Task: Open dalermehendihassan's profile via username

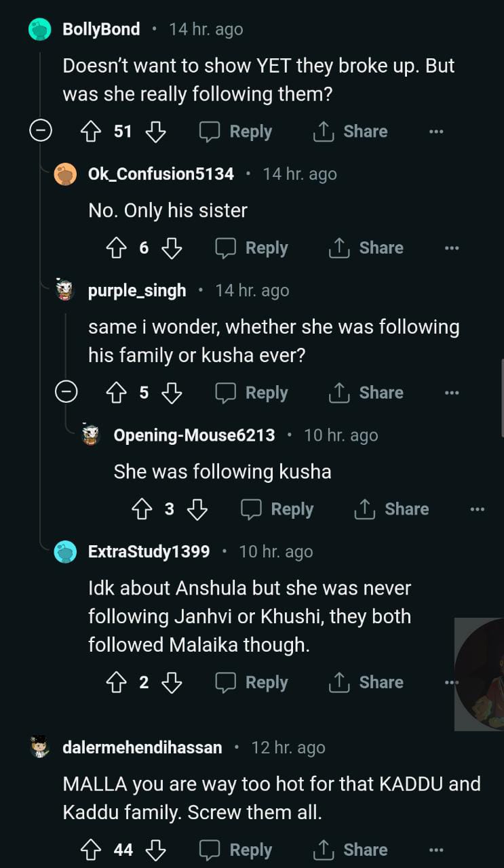Action: pyautogui.click(x=142, y=748)
